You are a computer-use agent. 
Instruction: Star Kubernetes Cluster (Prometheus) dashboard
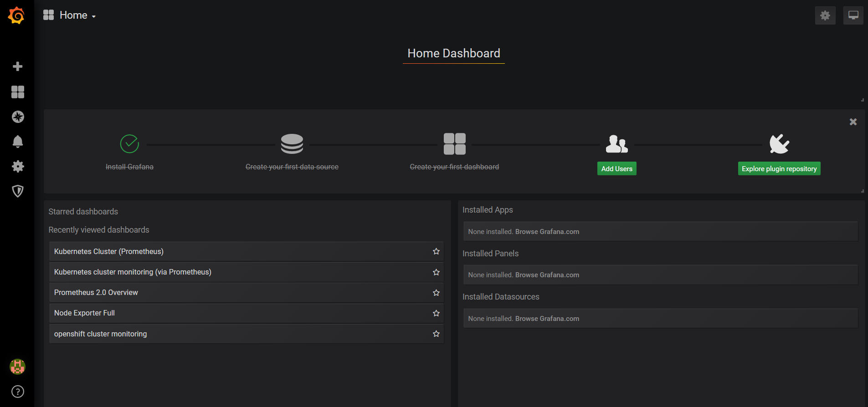pyautogui.click(x=436, y=251)
